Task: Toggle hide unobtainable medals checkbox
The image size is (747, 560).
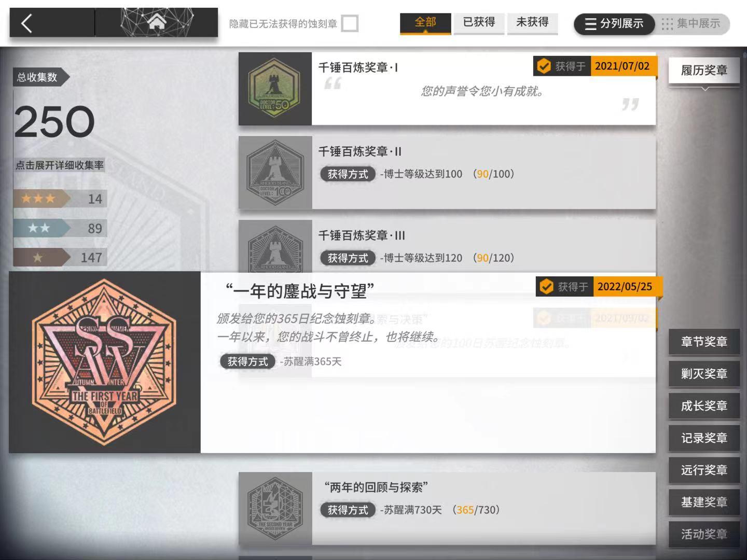Action: 350,23
